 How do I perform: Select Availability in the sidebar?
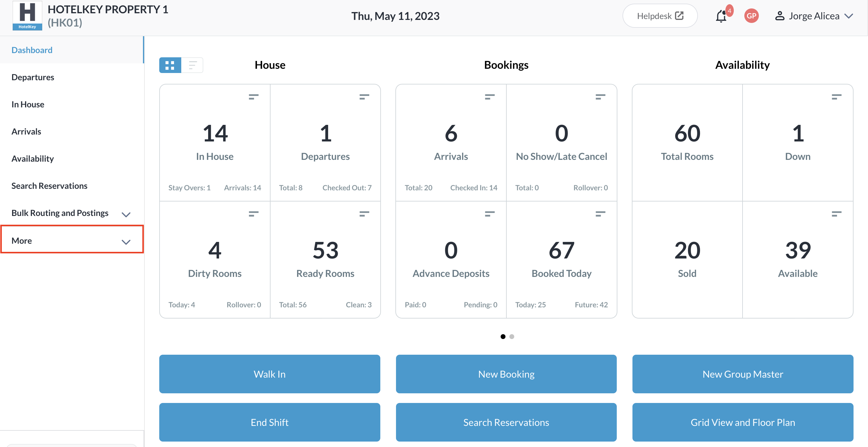click(33, 158)
